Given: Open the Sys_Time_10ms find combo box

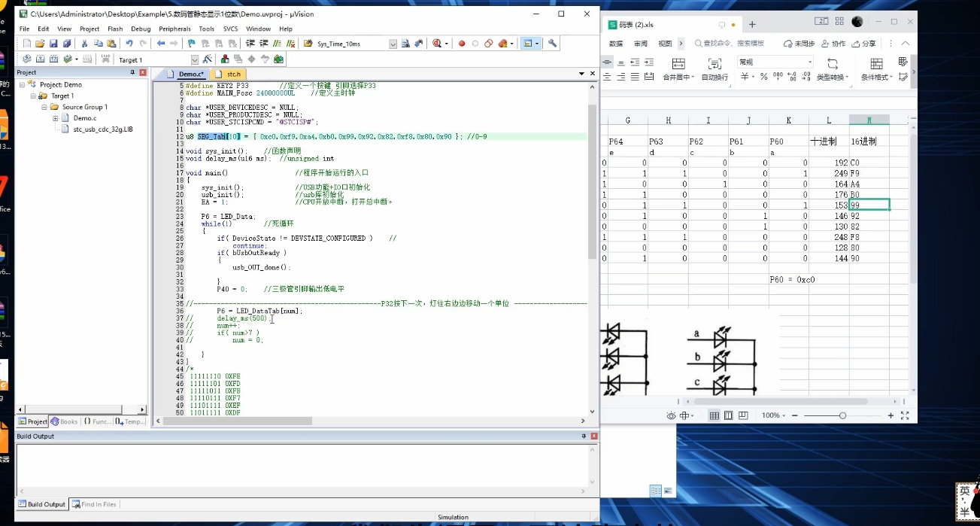Looking at the screenshot, I should click(393, 44).
